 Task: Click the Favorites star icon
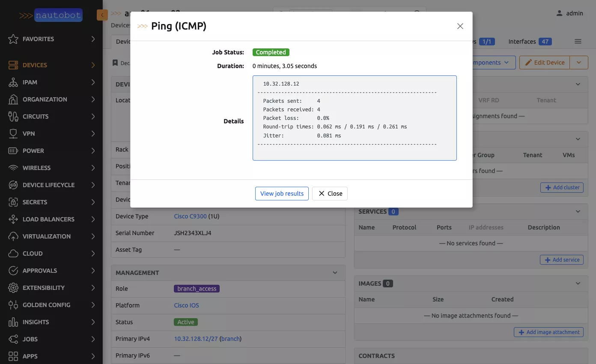click(13, 39)
